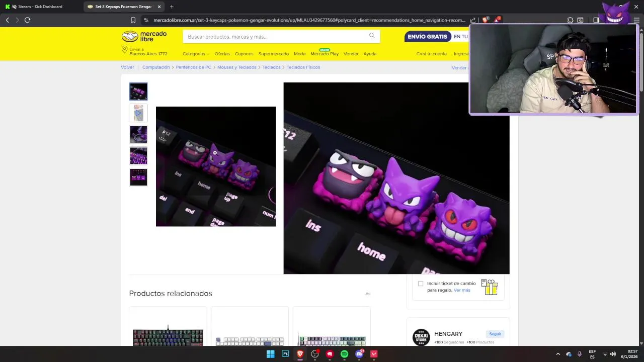This screenshot has height=362, width=644.
Task: Open the browser extensions puzzle icon
Action: [570, 20]
